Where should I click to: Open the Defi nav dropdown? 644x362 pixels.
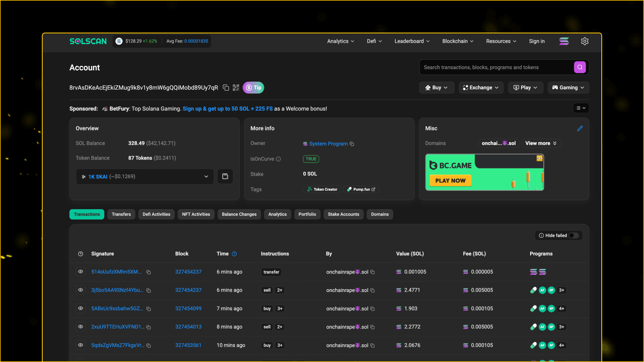click(374, 41)
